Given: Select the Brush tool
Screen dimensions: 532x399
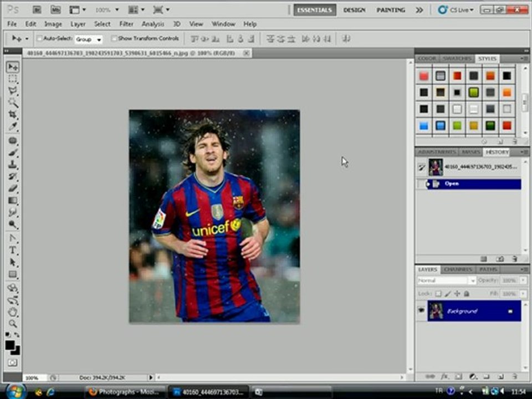Looking at the screenshot, I should pyautogui.click(x=13, y=152).
